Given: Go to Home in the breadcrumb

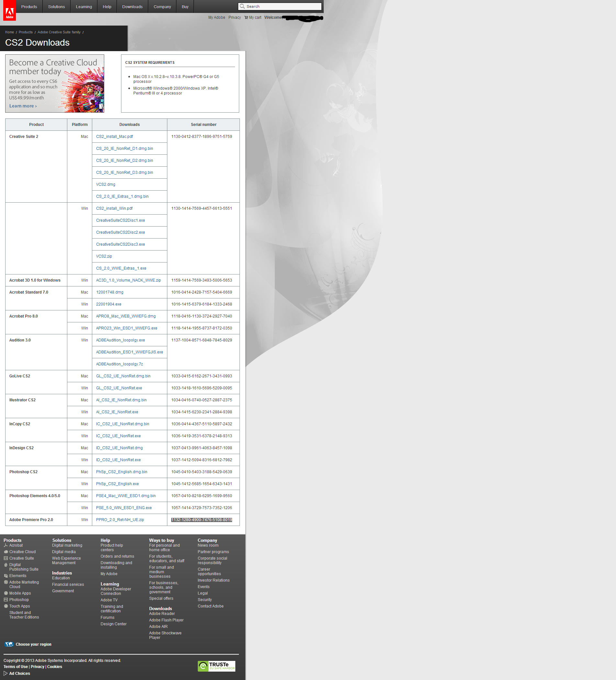Looking at the screenshot, I should (x=9, y=32).
